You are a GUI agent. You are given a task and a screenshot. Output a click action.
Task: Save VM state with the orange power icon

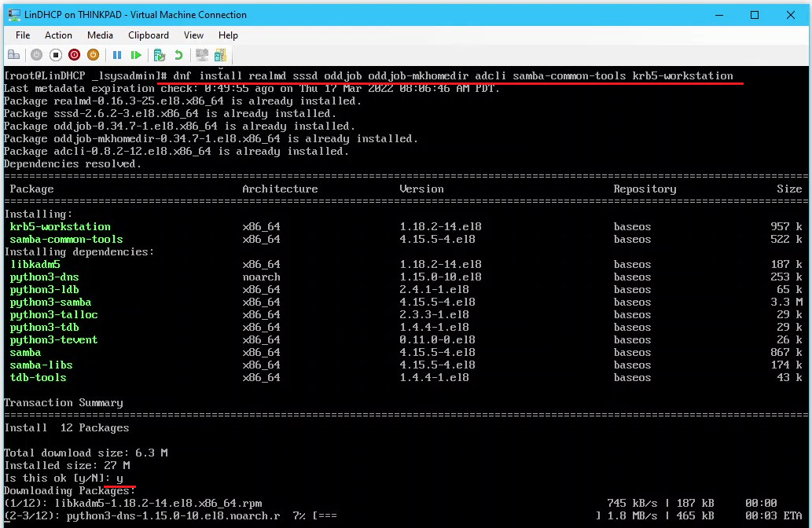click(94, 55)
